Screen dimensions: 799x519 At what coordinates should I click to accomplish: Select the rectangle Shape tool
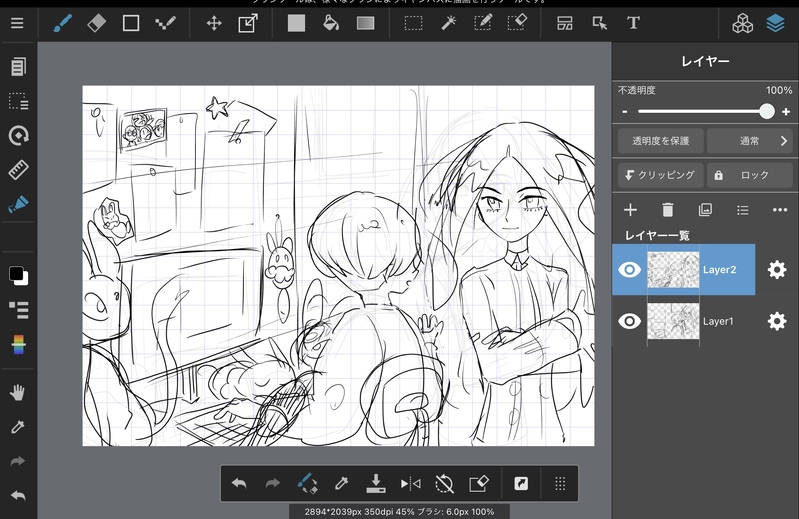coord(131,23)
